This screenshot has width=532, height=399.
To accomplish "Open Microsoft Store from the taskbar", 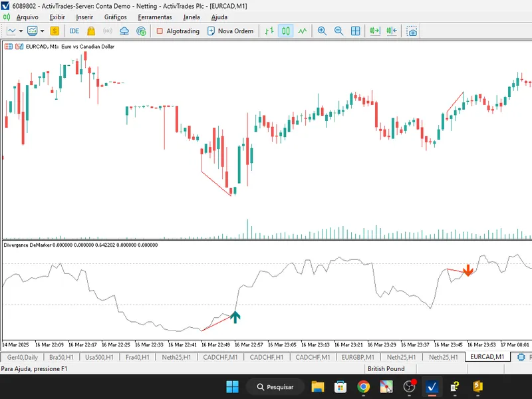I will point(340,387).
